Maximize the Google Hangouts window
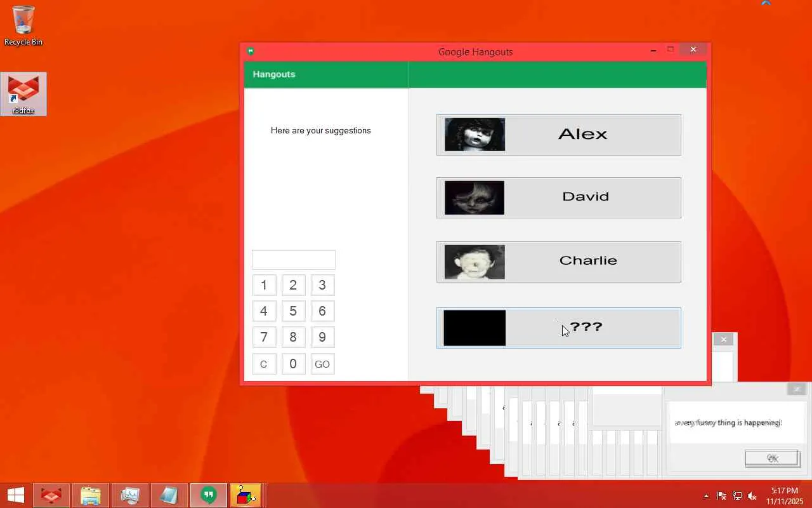Screen dimensions: 812x508 pyautogui.click(x=671, y=50)
